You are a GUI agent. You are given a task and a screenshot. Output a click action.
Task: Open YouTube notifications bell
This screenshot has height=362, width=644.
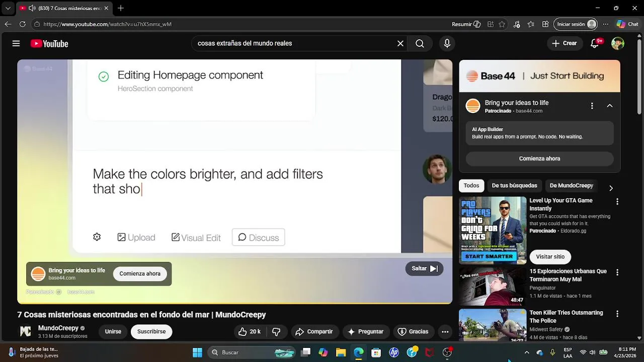pyautogui.click(x=595, y=44)
